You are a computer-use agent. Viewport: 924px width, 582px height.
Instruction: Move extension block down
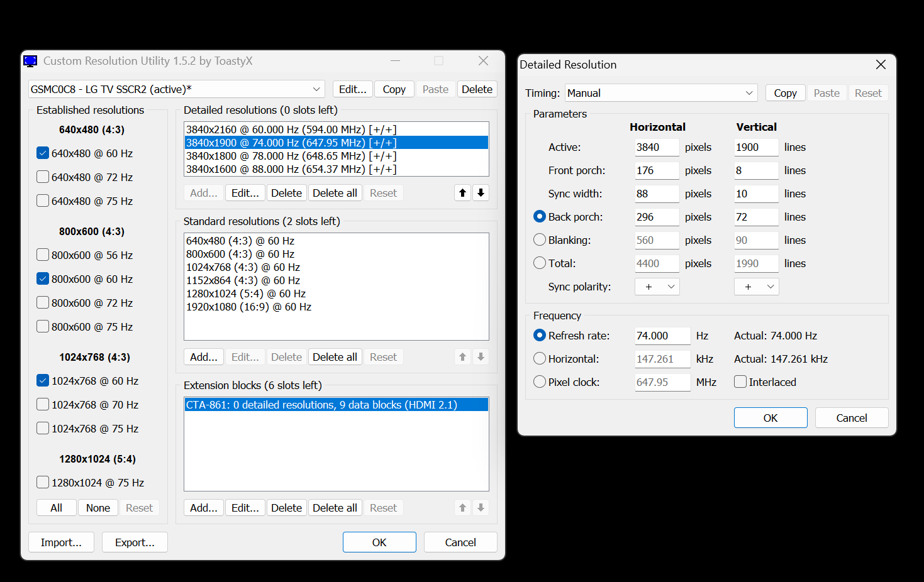click(481, 507)
